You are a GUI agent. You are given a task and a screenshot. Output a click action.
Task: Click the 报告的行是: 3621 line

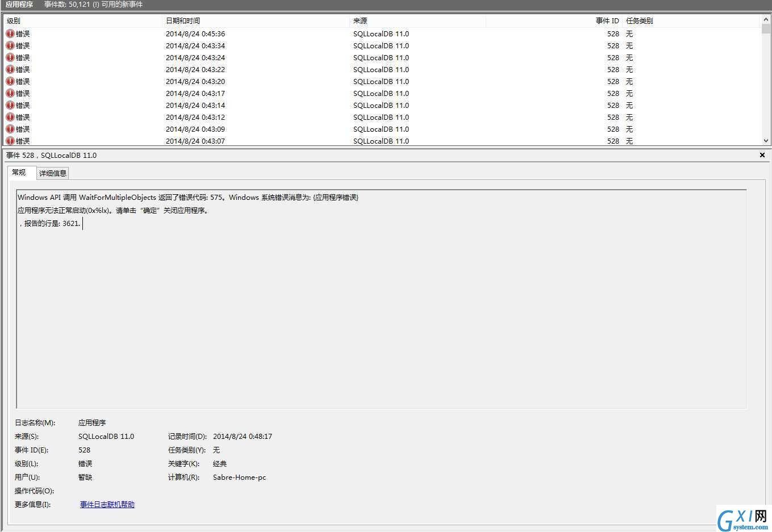click(x=49, y=223)
